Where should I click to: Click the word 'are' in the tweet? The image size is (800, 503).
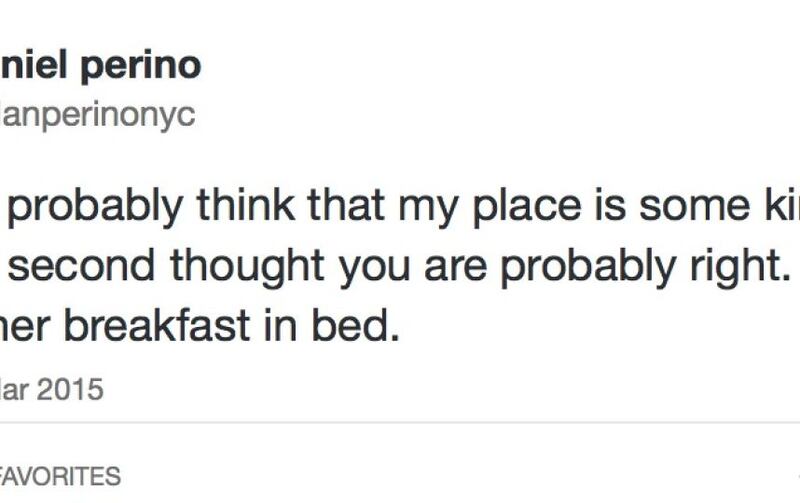[x=455, y=269]
